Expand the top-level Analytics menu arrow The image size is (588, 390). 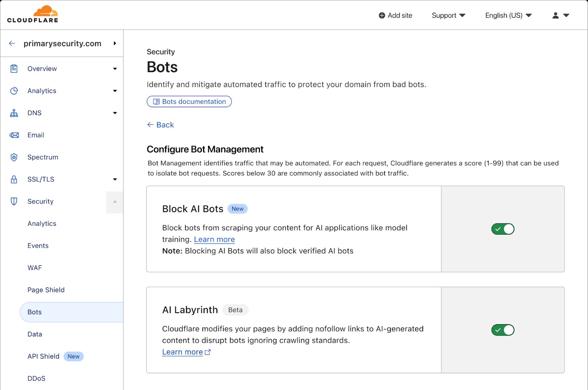(115, 91)
